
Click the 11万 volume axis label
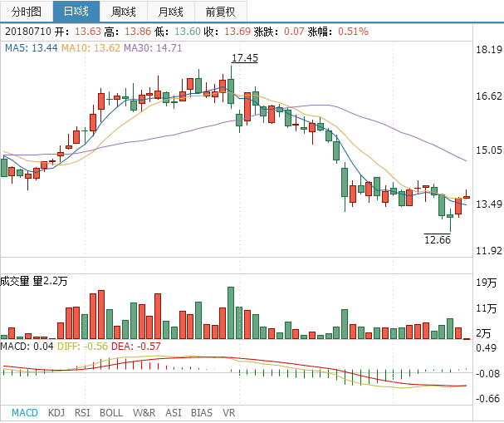click(486, 308)
